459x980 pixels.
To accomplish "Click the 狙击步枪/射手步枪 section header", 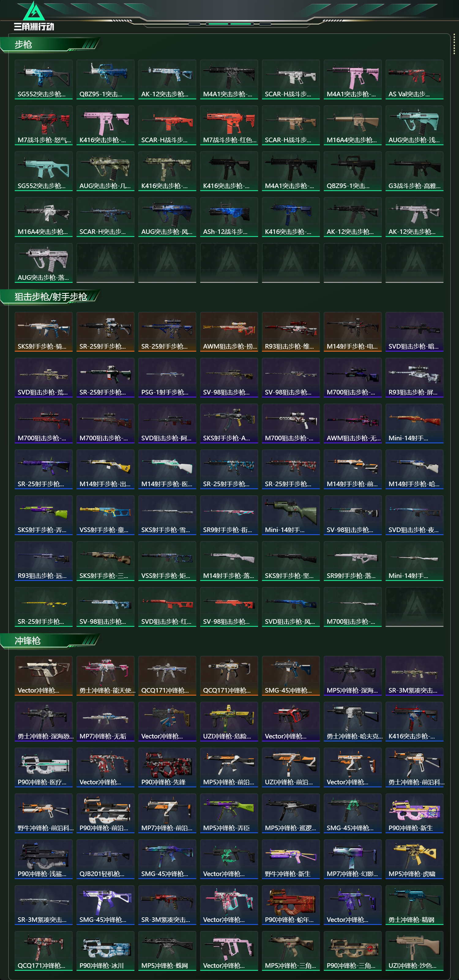I will pos(50,297).
